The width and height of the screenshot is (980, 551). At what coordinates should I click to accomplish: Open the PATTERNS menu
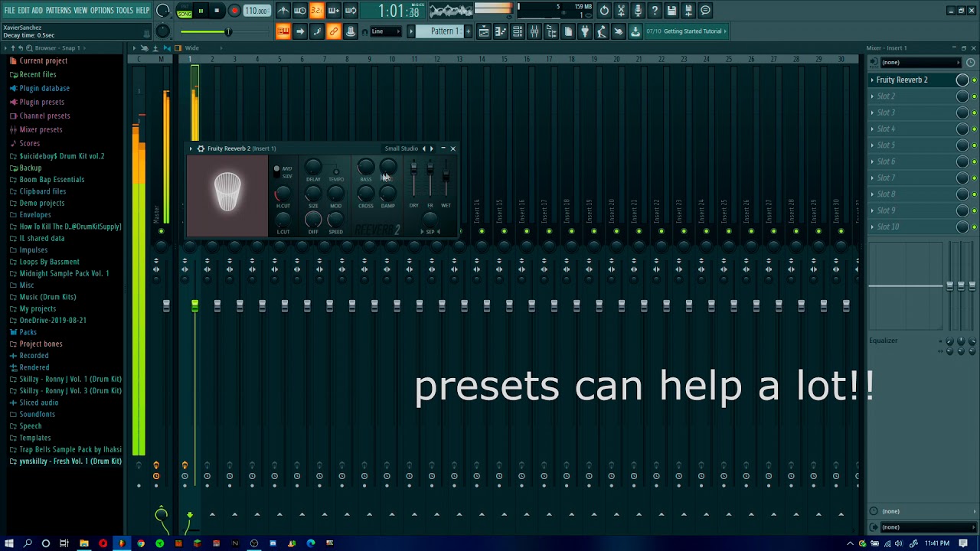coord(58,11)
